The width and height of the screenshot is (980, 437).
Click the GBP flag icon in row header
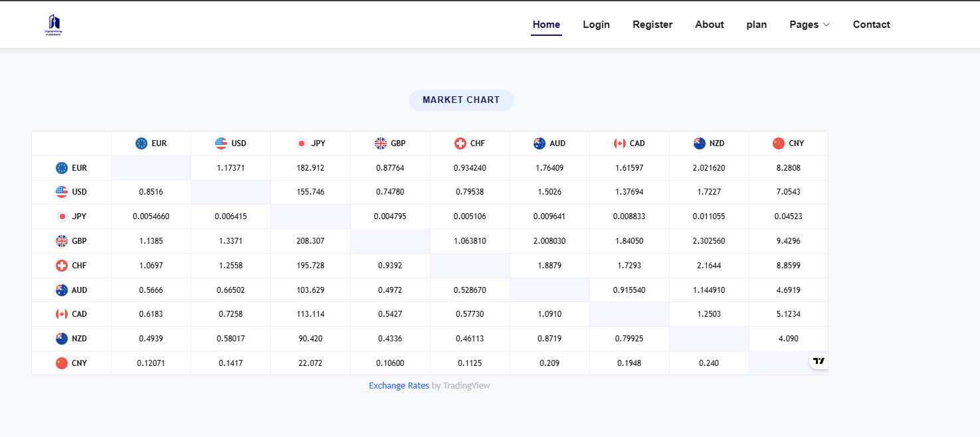pos(62,241)
